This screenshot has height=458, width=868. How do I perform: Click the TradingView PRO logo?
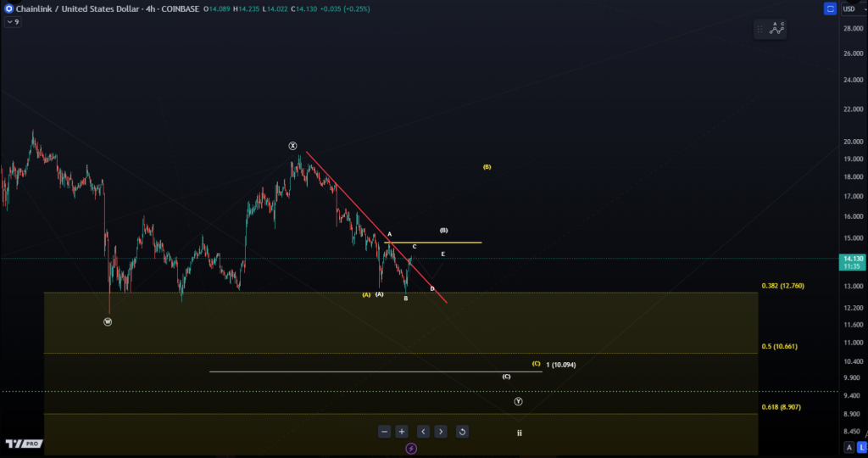[x=24, y=444]
